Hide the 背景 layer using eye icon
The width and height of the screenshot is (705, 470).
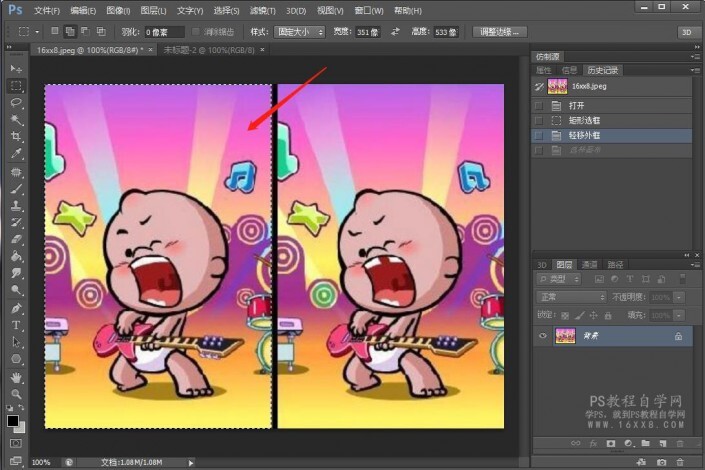click(x=543, y=337)
